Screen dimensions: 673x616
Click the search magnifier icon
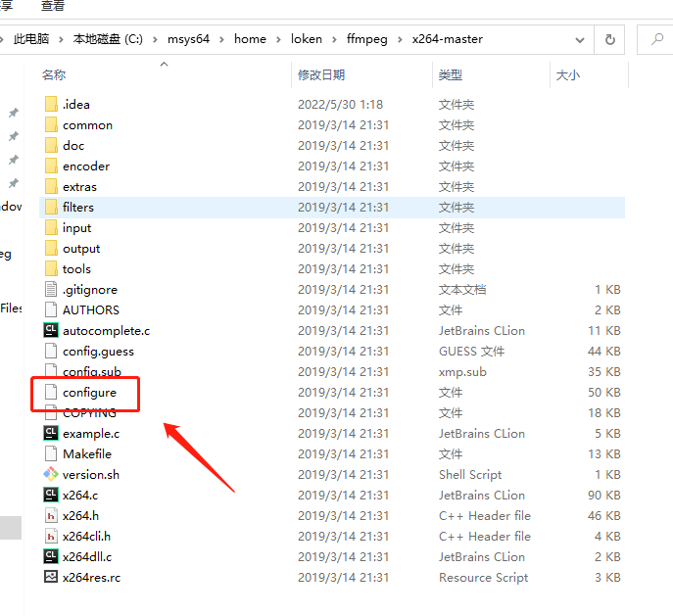click(x=655, y=40)
